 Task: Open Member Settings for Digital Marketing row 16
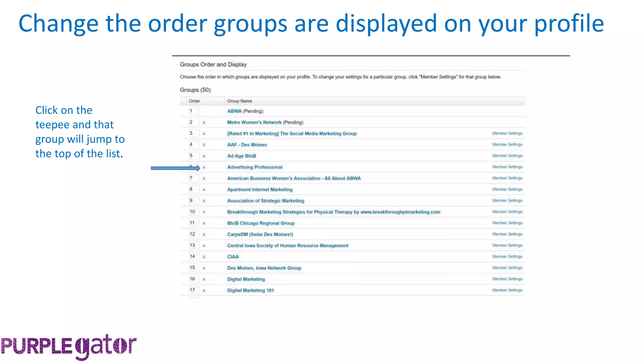click(507, 279)
